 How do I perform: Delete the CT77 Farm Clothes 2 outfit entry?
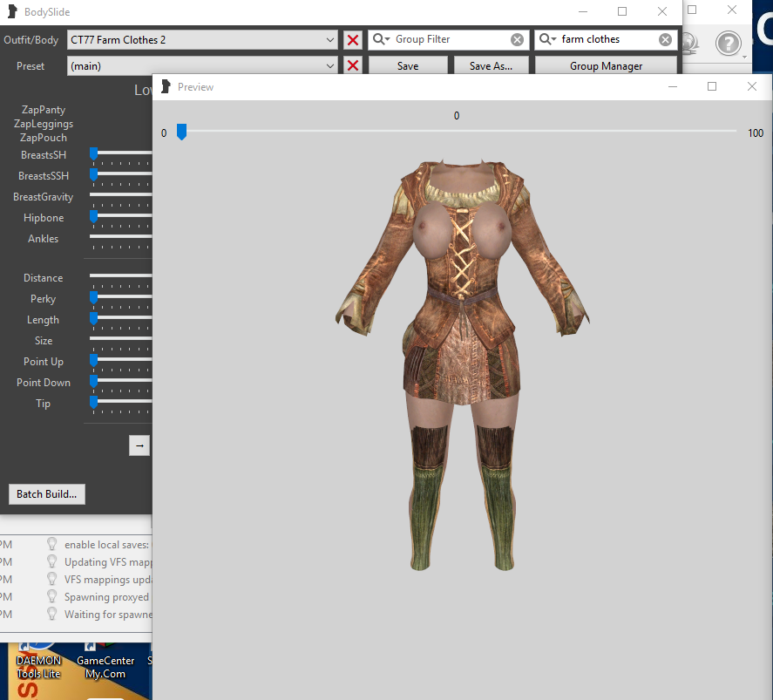(x=353, y=40)
